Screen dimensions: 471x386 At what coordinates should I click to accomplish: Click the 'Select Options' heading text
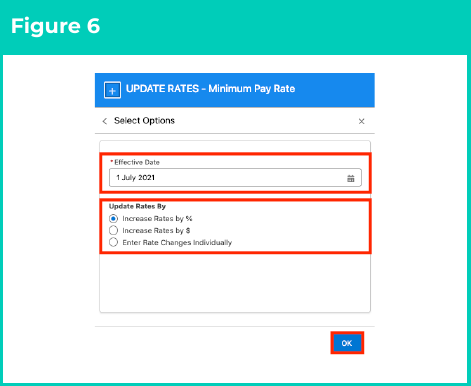144,121
